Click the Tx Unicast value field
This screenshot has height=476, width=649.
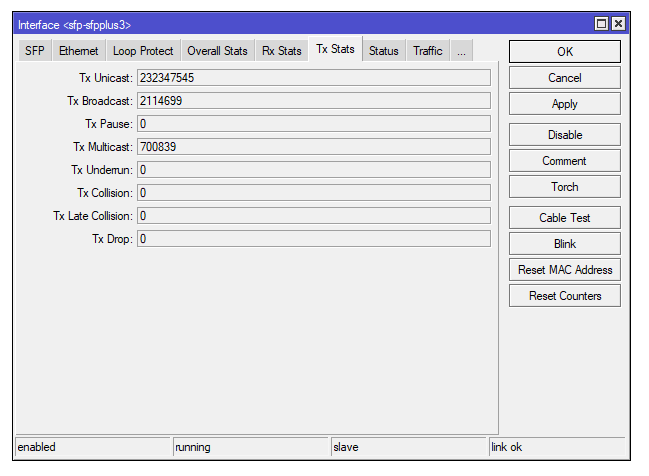(x=314, y=78)
